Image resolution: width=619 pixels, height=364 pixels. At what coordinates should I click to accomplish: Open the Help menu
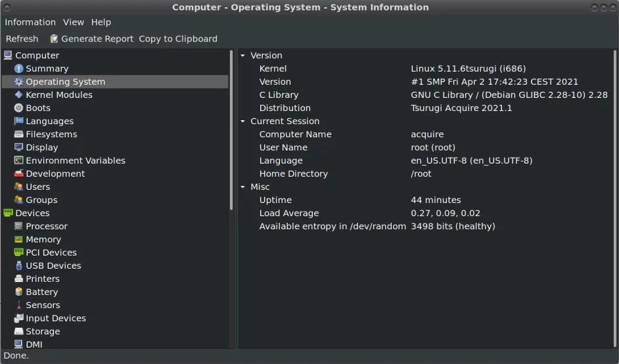(101, 22)
